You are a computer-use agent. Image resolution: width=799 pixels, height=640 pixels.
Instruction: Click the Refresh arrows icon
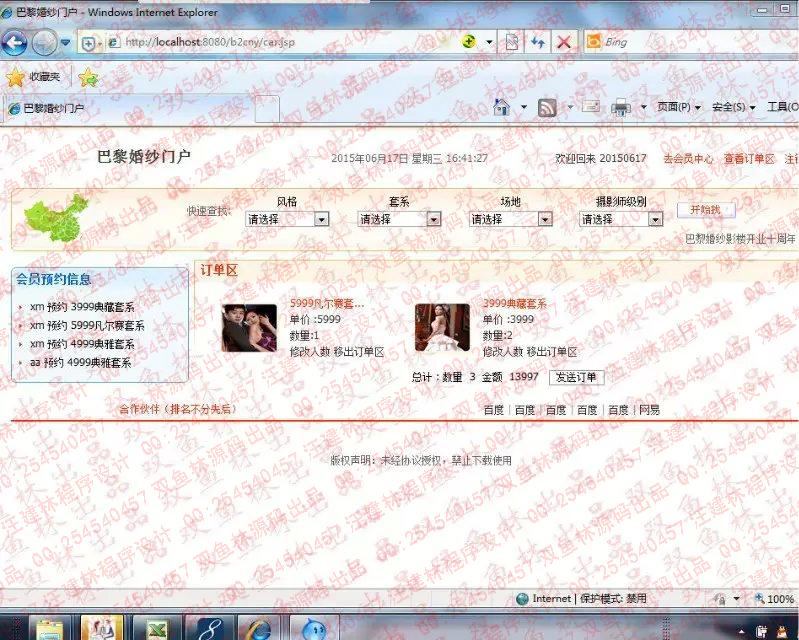(538, 42)
